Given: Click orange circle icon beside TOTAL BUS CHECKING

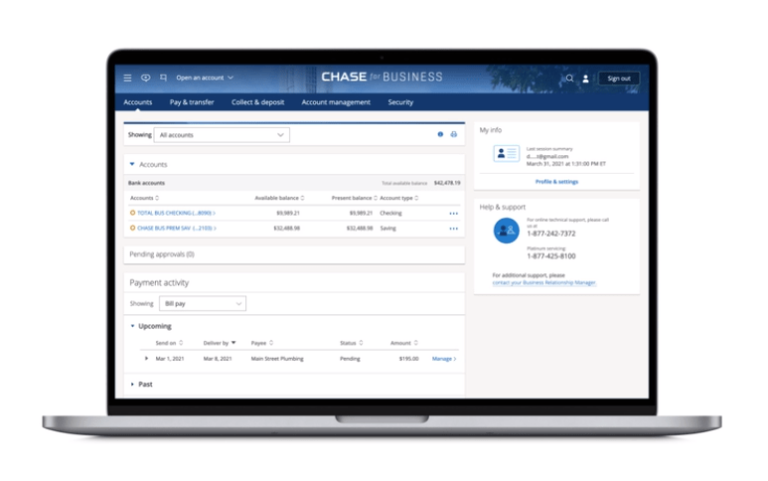Looking at the screenshot, I should point(132,213).
